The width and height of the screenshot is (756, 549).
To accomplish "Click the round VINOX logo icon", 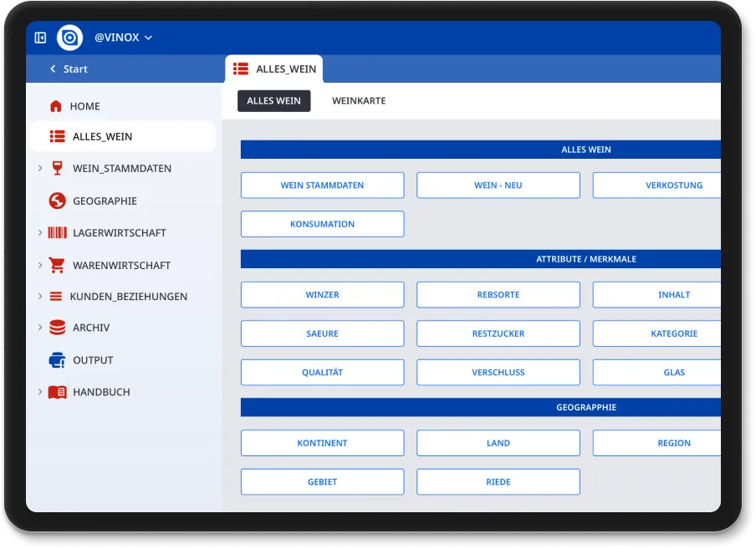I will 69,38.
